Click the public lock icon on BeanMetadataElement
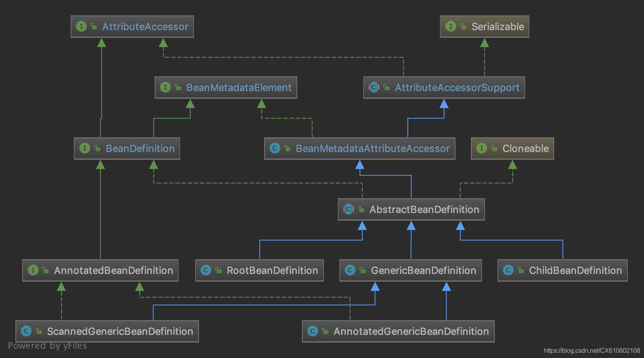Screen dimensions: 644x358 [x=178, y=87]
